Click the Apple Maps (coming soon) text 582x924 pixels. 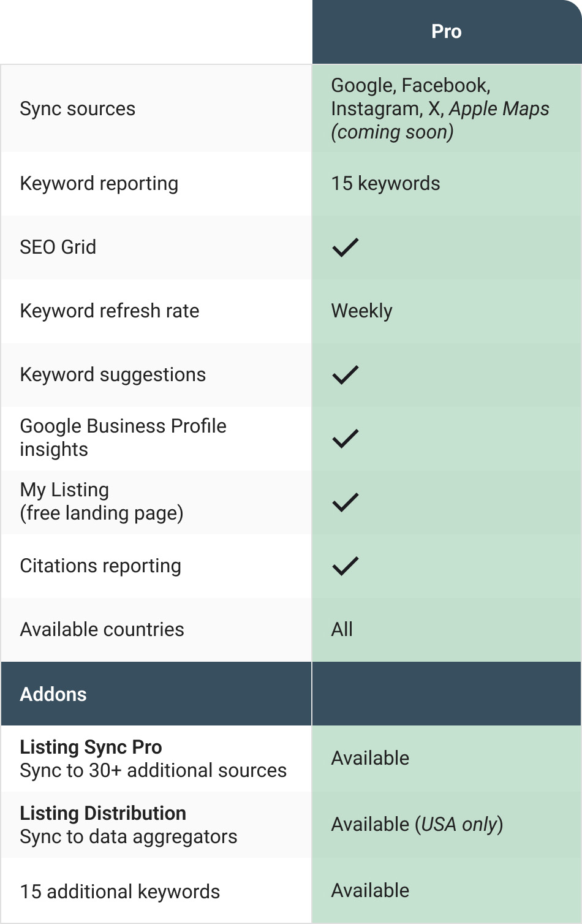pos(499,109)
